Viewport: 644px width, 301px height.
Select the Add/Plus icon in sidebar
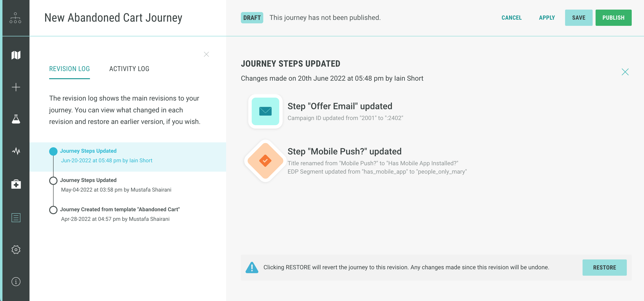click(16, 87)
